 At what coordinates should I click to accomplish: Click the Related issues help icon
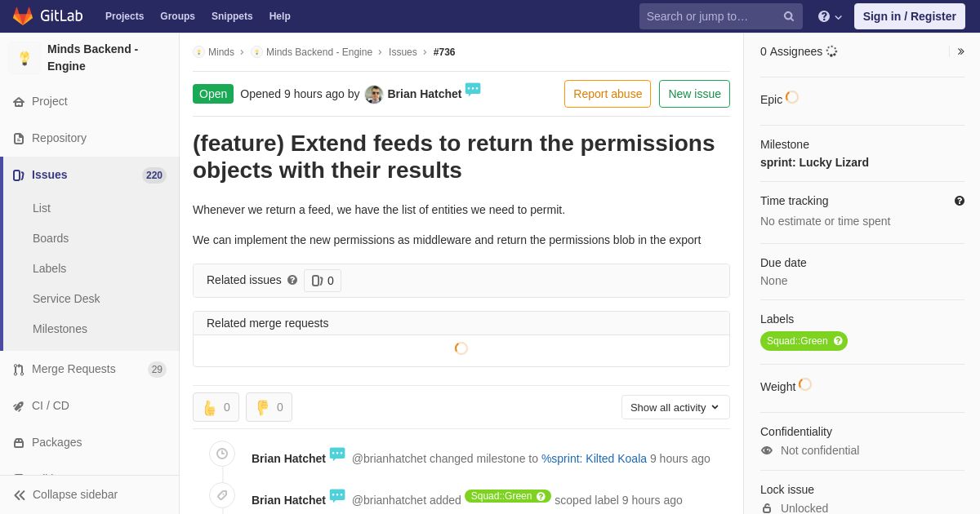pos(292,280)
